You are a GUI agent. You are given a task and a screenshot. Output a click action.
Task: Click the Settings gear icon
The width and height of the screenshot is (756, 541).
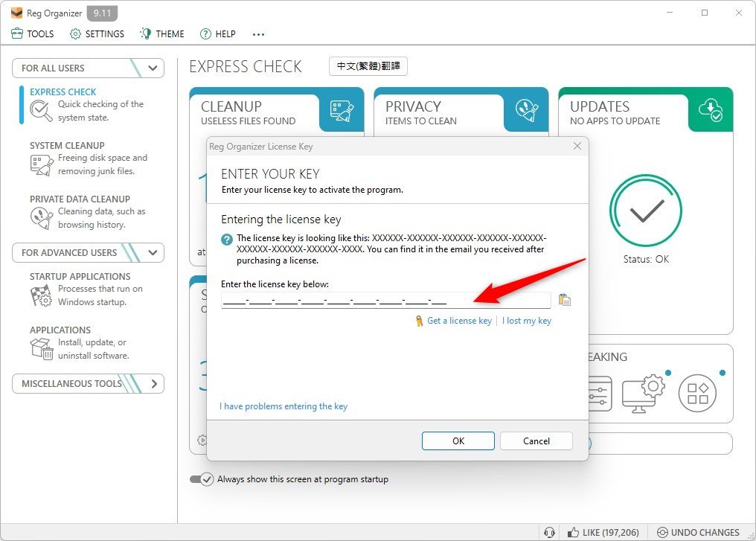pyautogui.click(x=75, y=33)
